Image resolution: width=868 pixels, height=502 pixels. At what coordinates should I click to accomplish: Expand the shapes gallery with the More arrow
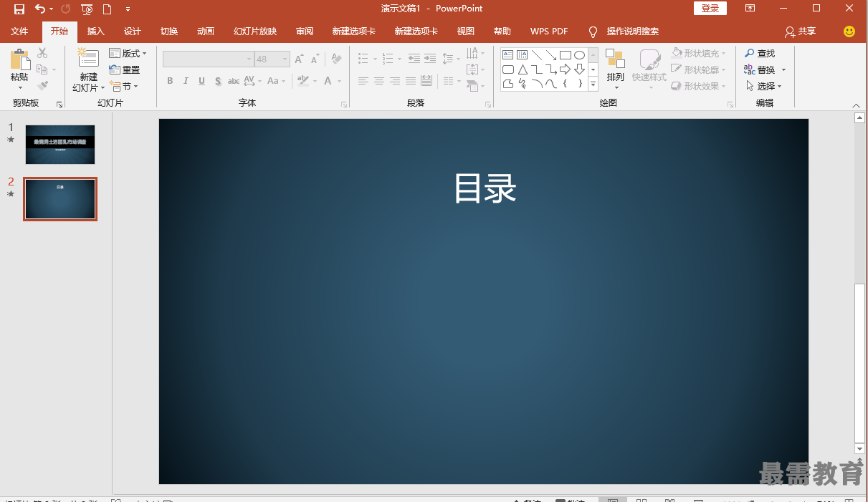593,85
